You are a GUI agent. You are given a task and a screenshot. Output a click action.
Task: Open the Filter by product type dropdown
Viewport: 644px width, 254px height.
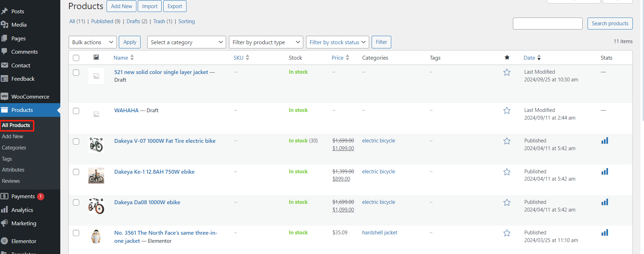(x=266, y=42)
